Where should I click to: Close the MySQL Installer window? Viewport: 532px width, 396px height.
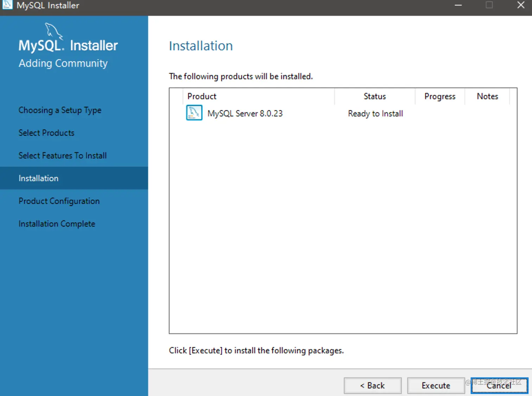[521, 5]
